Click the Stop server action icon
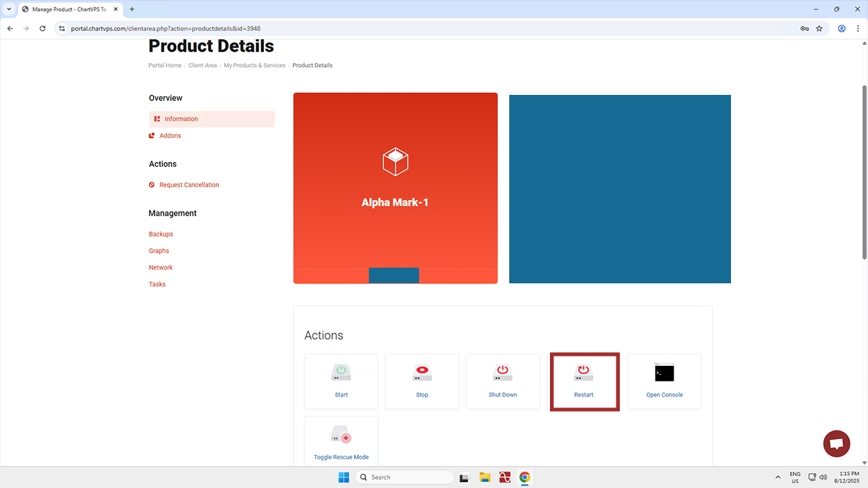Viewport: 868px width, 488px height. (x=422, y=373)
